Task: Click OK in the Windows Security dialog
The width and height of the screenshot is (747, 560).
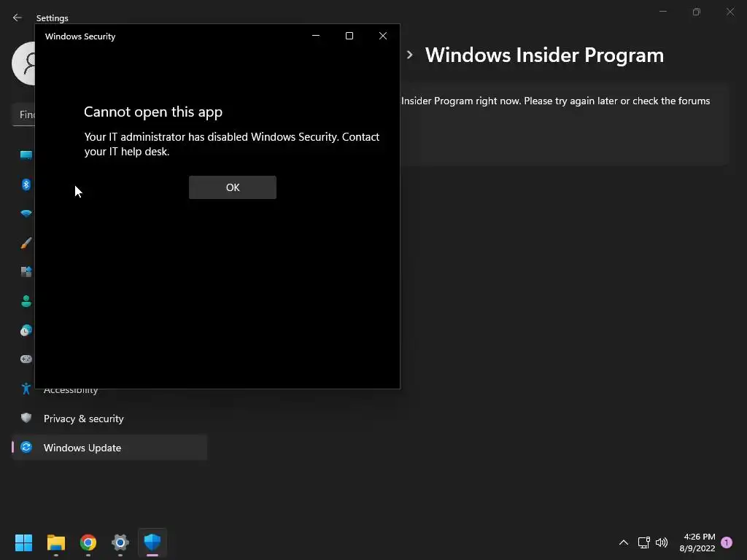Action: point(233,187)
